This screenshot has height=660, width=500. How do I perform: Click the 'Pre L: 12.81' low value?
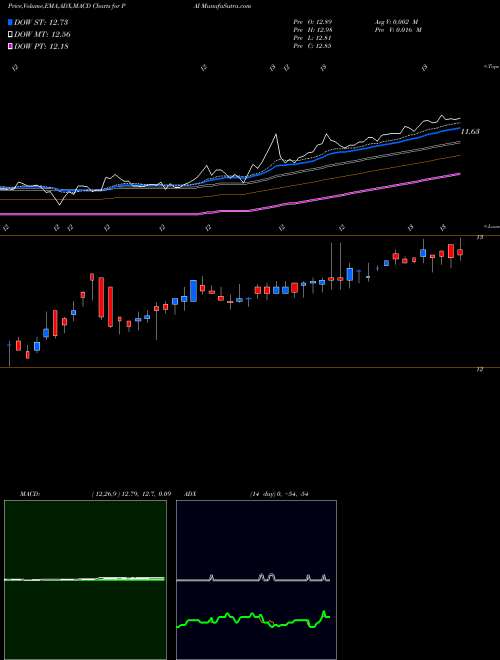[312, 37]
